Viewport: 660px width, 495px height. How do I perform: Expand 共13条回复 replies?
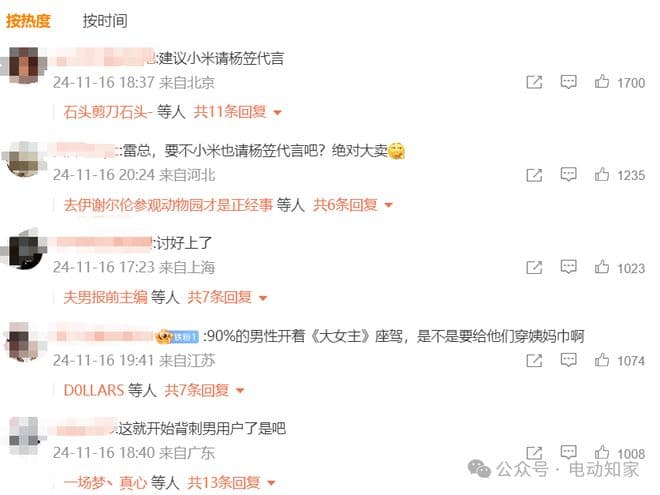[232, 482]
